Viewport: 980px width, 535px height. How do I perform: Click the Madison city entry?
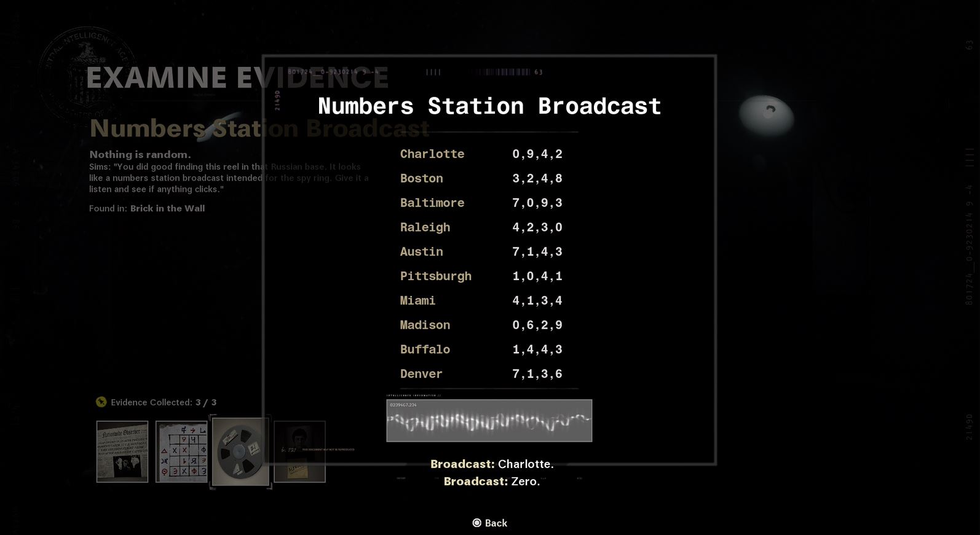(425, 325)
